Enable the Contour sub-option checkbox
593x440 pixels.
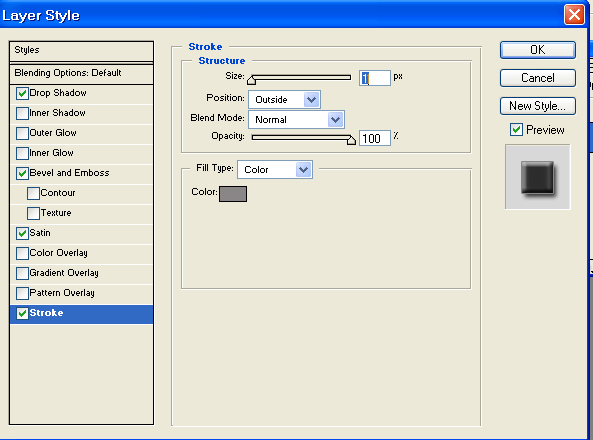click(33, 193)
